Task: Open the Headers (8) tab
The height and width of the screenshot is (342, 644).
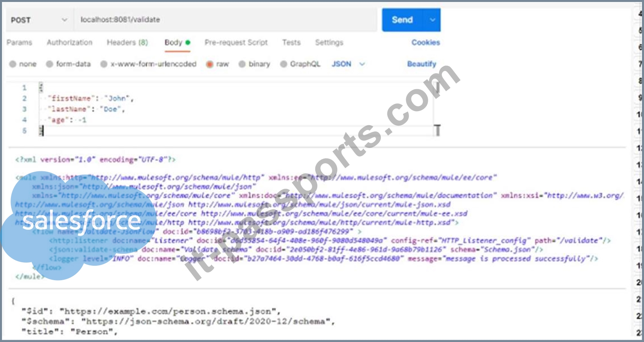Action: click(x=127, y=42)
